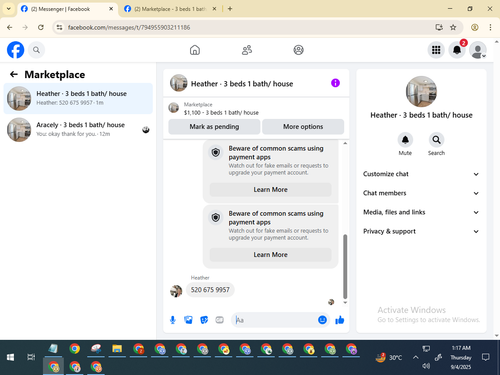500x375 pixels.
Task: Open File Explorer from the taskbar
Action: coord(117,349)
